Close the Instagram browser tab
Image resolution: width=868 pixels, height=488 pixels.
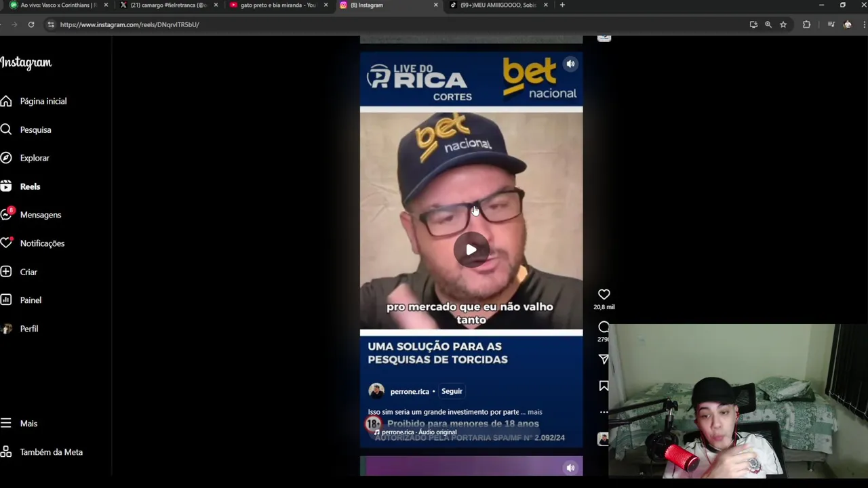coord(435,5)
